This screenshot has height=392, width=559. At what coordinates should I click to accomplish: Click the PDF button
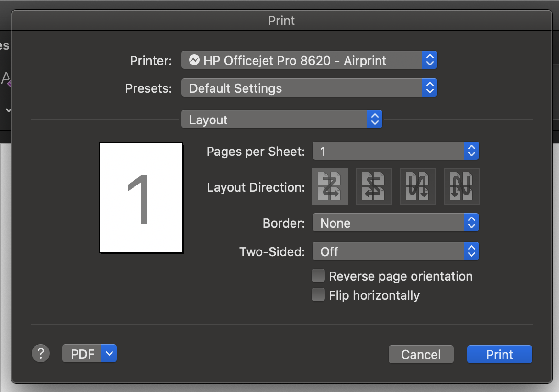pos(82,353)
